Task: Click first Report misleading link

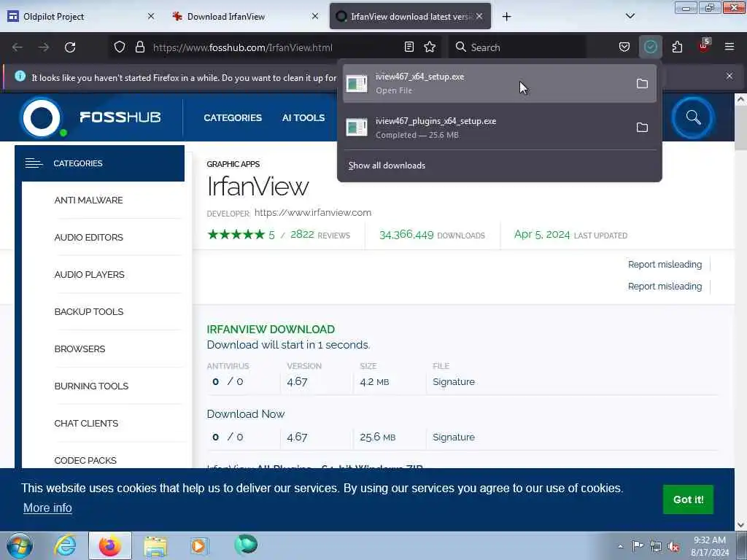Action: click(x=665, y=264)
